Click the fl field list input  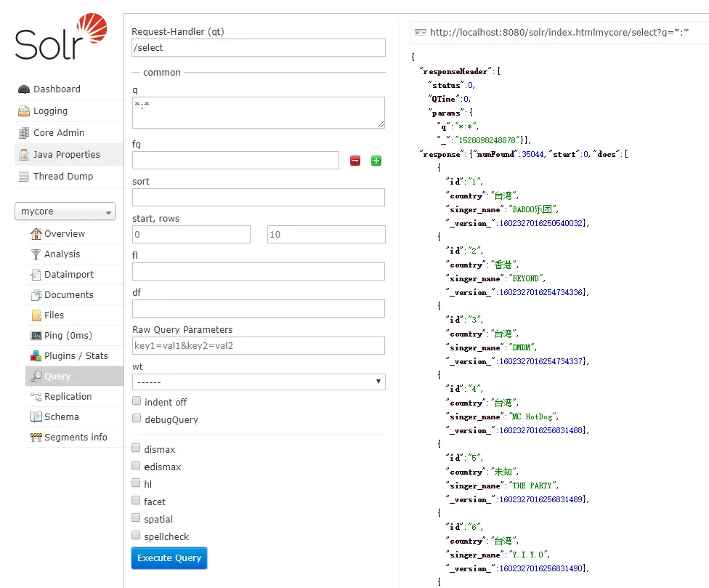259,271
